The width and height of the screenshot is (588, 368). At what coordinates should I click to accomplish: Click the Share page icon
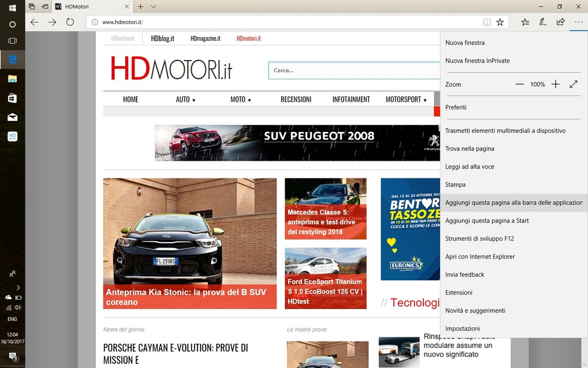[x=560, y=22]
